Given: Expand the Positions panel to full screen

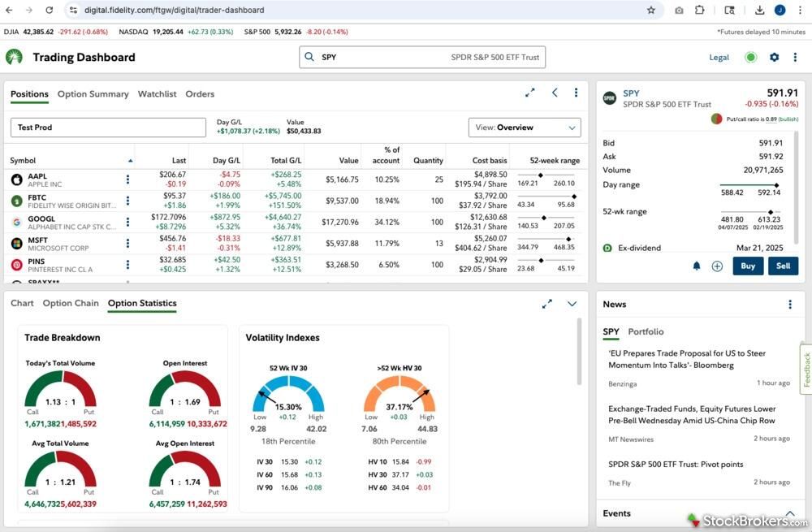Looking at the screenshot, I should pyautogui.click(x=530, y=93).
